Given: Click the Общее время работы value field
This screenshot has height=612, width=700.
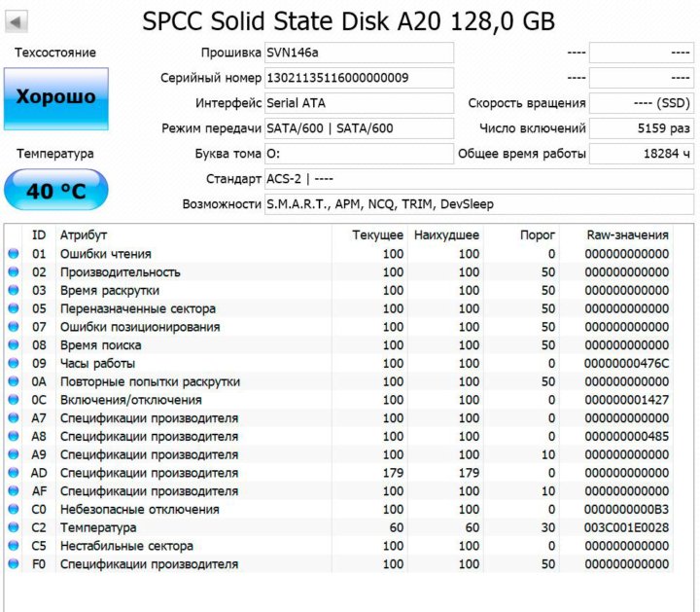Looking at the screenshot, I should [x=642, y=154].
